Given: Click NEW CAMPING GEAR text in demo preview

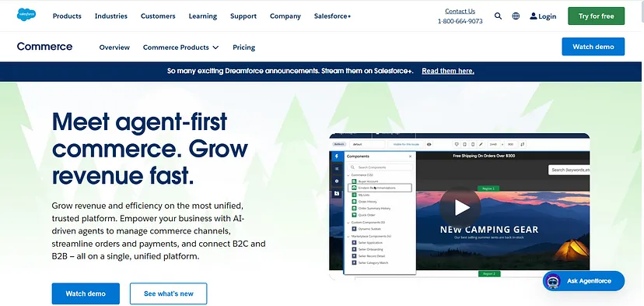Looking at the screenshot, I should [x=488, y=230].
